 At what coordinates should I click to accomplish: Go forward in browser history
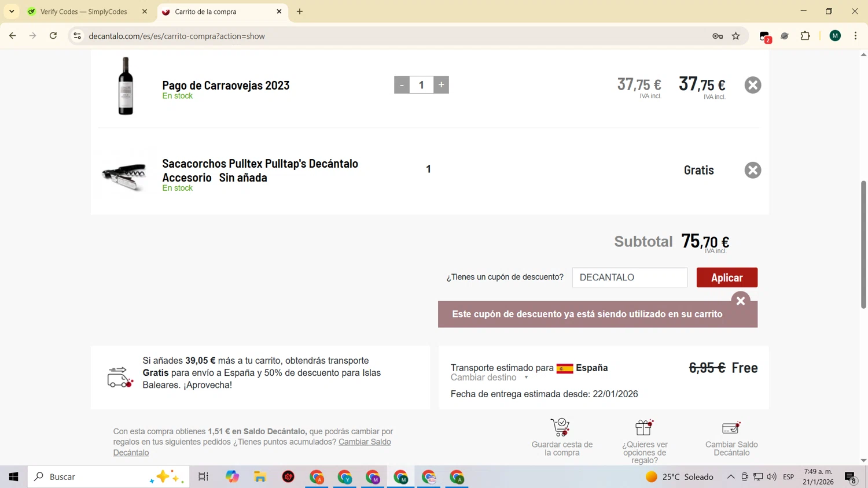point(33,36)
